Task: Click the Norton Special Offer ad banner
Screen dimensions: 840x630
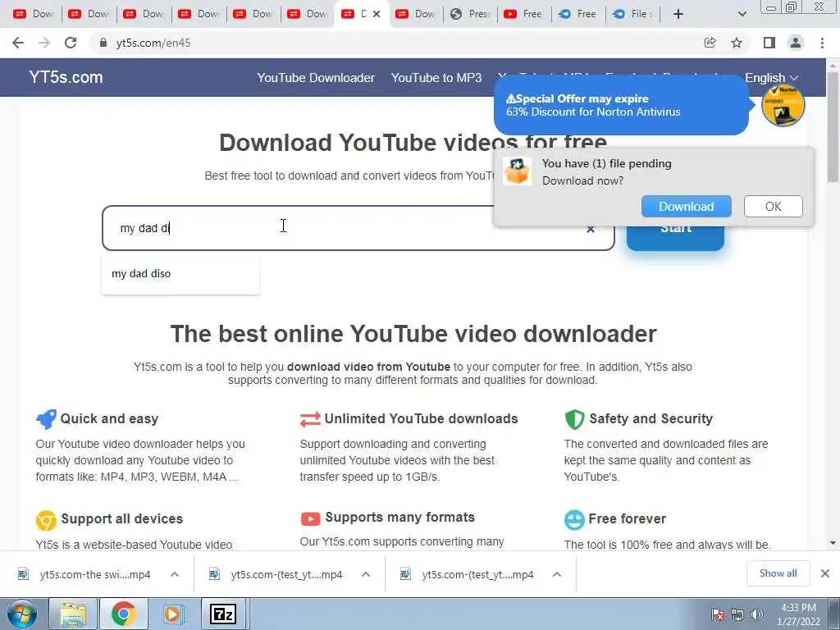Action: click(621, 105)
